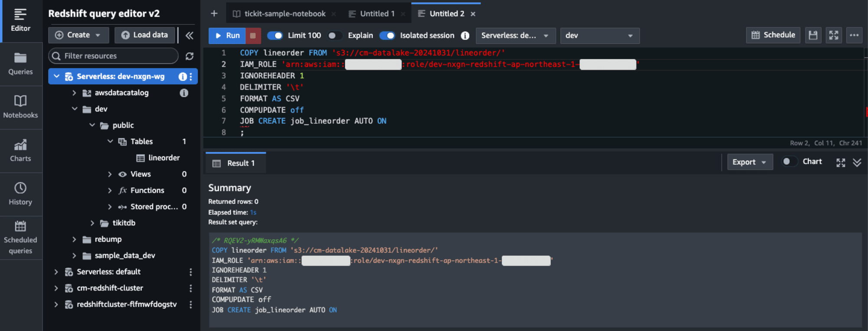This screenshot has width=868, height=331.
Task: Open the dev database dropdown
Action: 600,36
